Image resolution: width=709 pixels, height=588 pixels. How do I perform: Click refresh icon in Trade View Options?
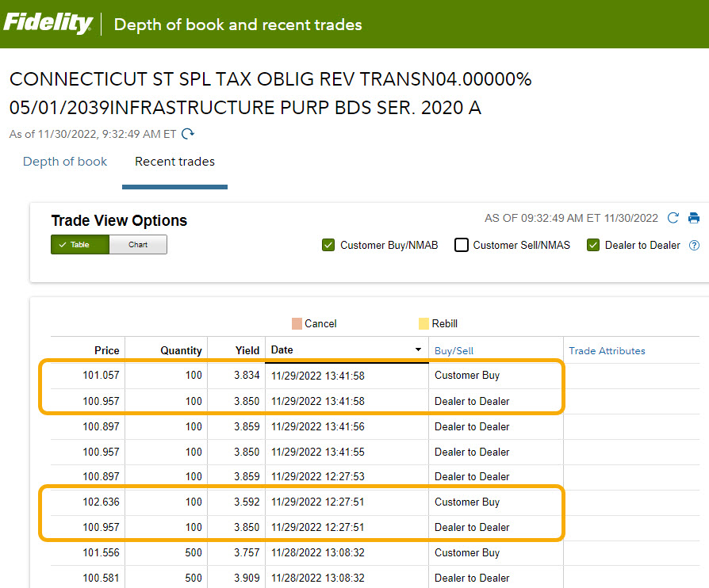point(673,218)
